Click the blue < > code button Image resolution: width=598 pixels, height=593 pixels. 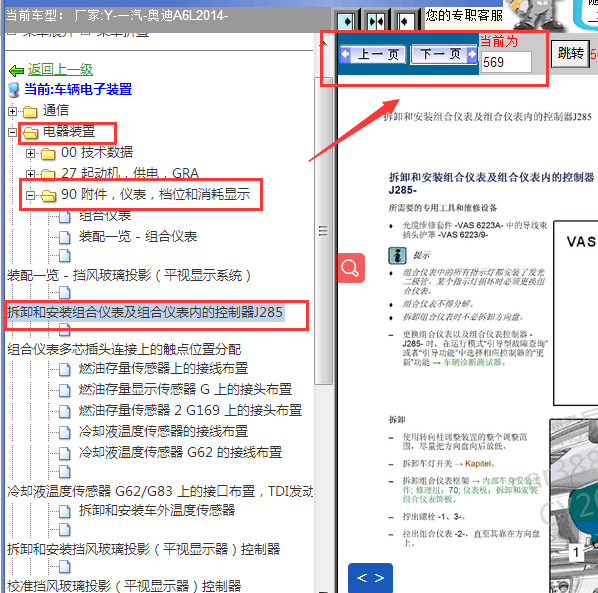pyautogui.click(x=370, y=577)
